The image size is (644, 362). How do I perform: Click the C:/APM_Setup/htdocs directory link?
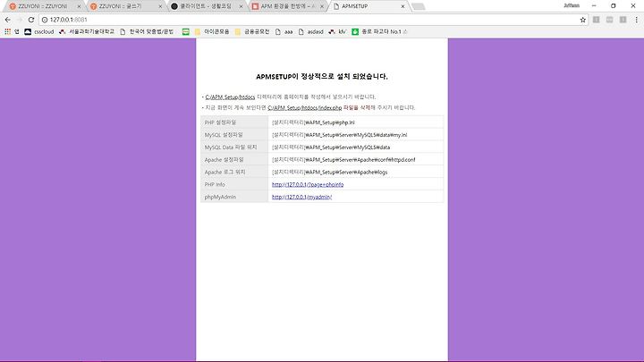(x=230, y=97)
